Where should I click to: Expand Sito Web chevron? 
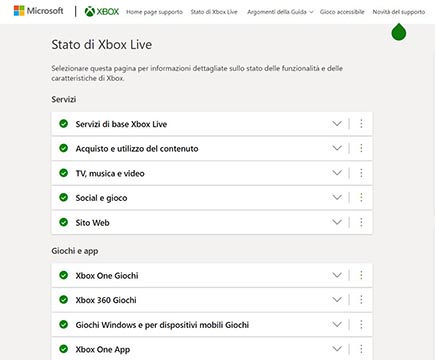337,222
